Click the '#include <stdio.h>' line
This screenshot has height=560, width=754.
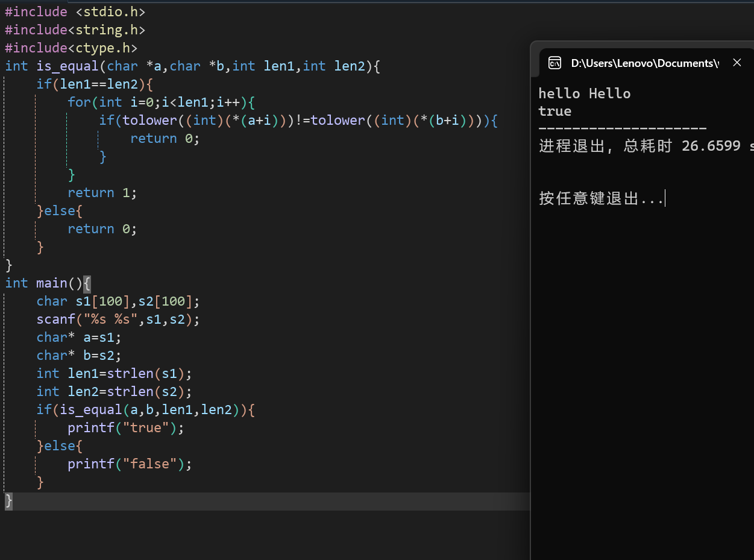click(x=75, y=11)
